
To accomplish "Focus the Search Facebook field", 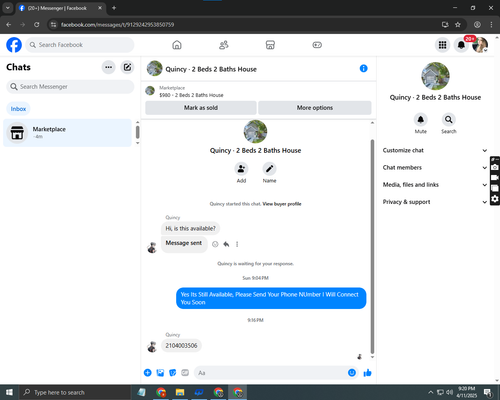I will tap(80, 45).
